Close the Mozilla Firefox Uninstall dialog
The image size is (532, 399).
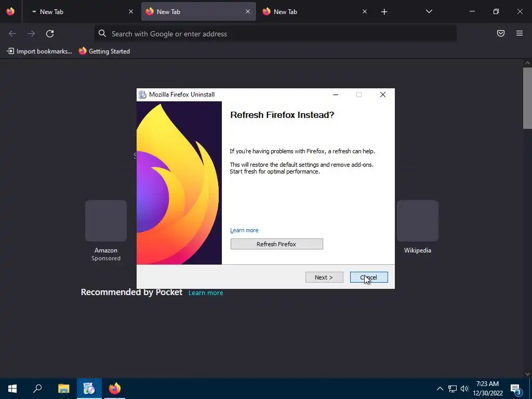[383, 95]
